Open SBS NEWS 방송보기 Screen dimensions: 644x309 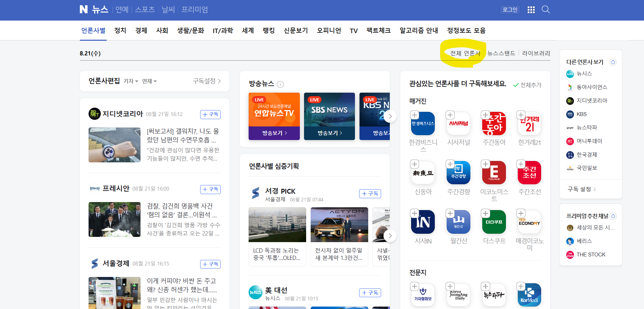(329, 133)
